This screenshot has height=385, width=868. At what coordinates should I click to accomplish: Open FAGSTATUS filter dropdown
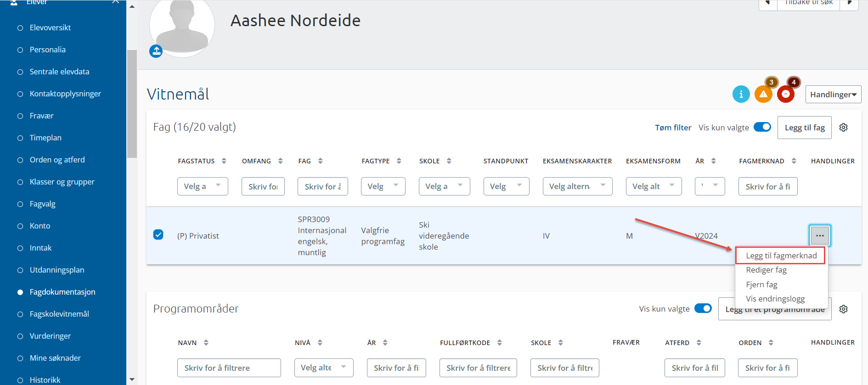[203, 186]
